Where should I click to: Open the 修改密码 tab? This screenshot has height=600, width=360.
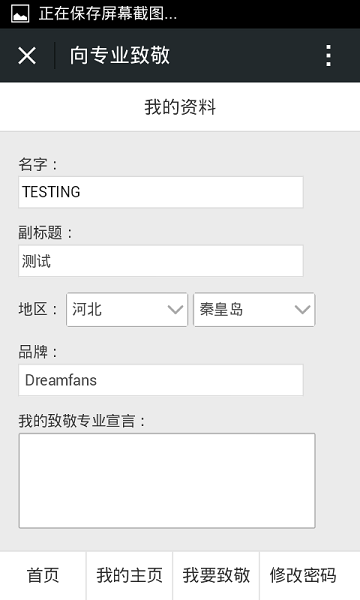[303, 576]
